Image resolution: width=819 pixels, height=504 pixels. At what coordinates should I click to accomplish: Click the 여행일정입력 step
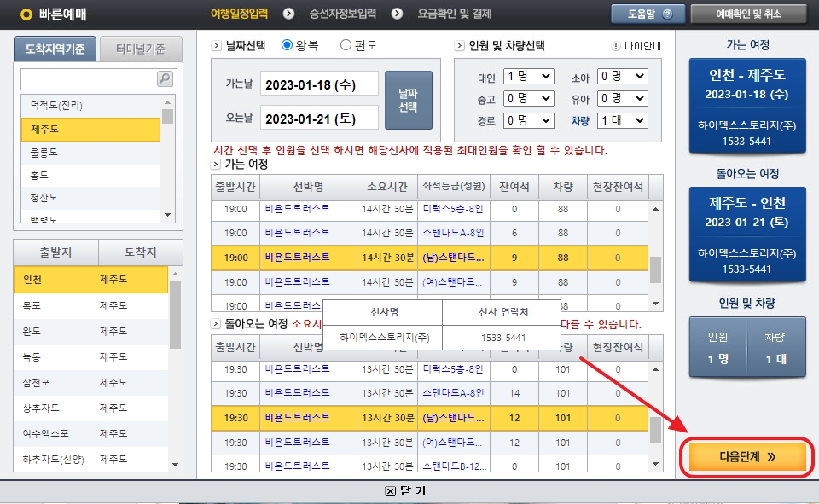(239, 14)
